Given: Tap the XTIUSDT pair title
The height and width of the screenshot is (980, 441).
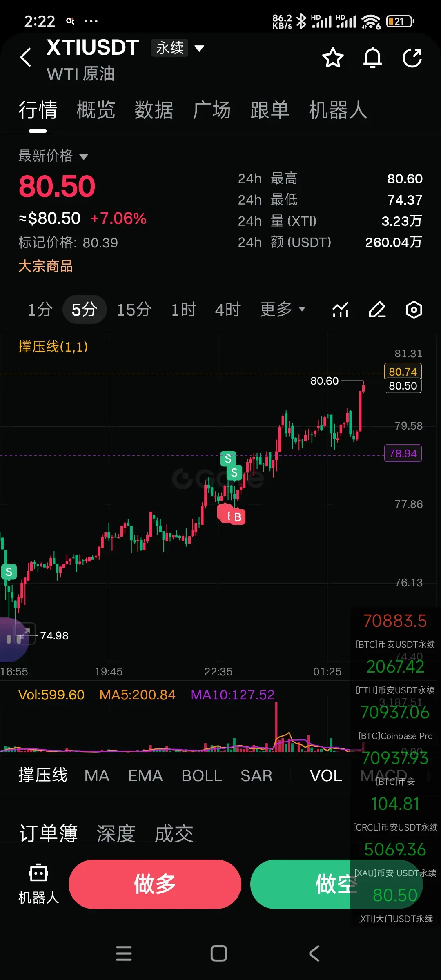Looking at the screenshot, I should pyautogui.click(x=93, y=47).
